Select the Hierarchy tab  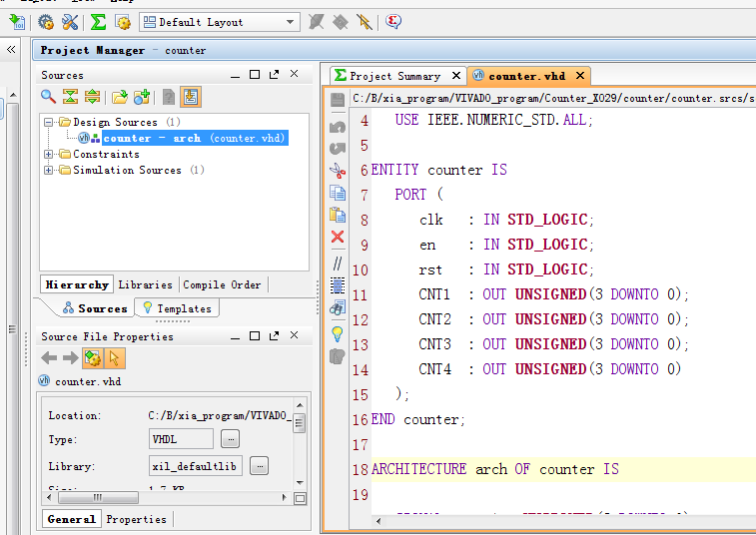coord(77,284)
